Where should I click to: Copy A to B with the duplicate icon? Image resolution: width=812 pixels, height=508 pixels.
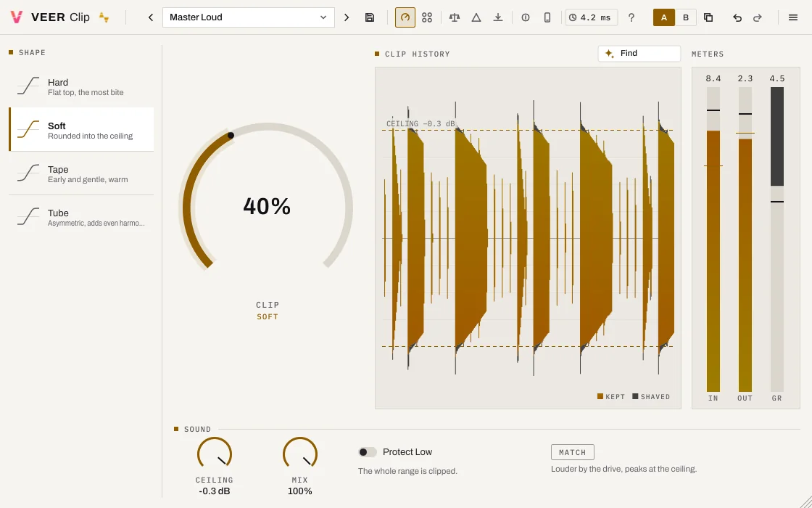coord(708,17)
